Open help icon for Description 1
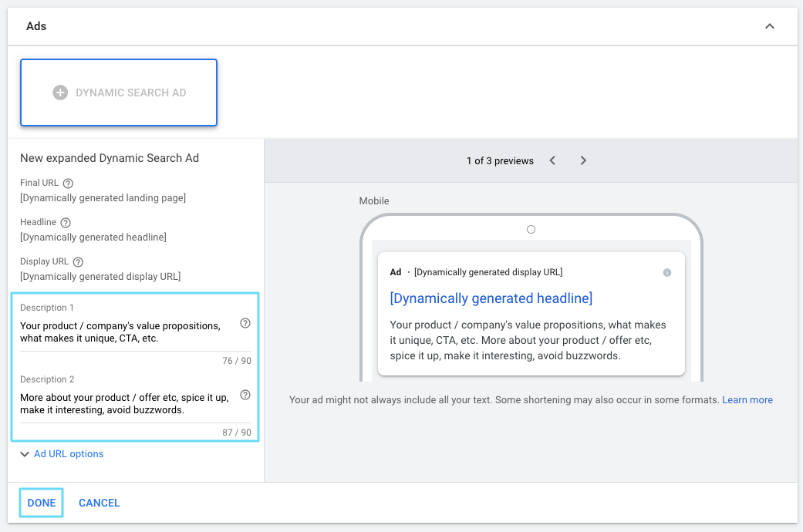Viewport: 803px width, 532px height. [245, 323]
